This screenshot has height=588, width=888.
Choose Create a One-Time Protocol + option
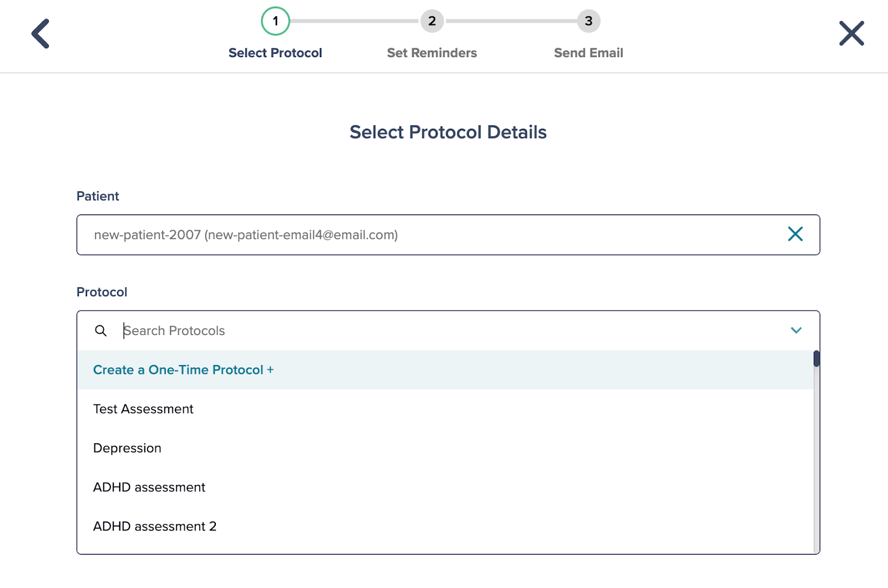click(445, 370)
